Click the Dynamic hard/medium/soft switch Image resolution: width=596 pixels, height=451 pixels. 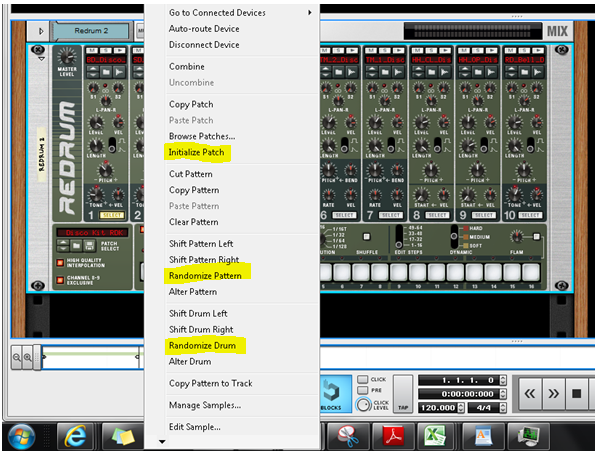point(454,237)
